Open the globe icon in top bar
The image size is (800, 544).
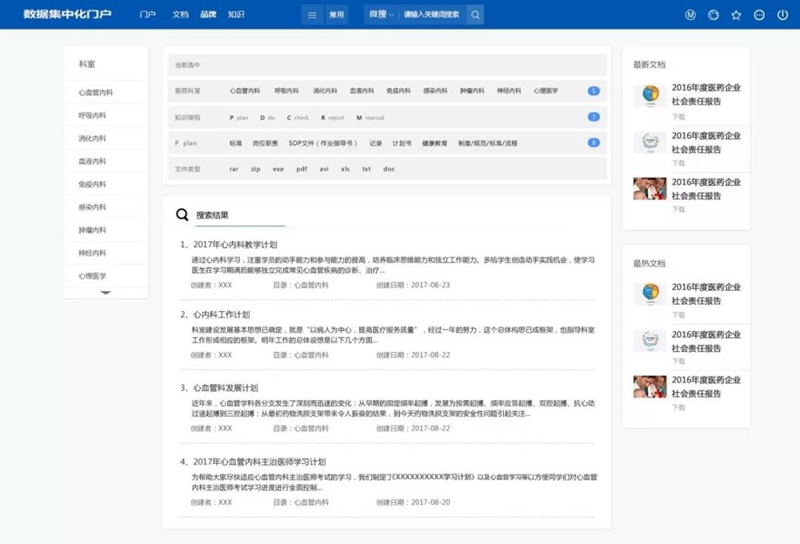[713, 15]
